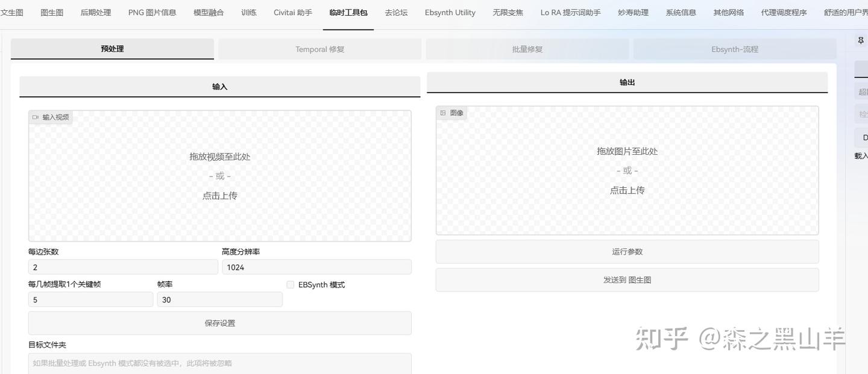Open the 系统信息 tab

point(681,11)
